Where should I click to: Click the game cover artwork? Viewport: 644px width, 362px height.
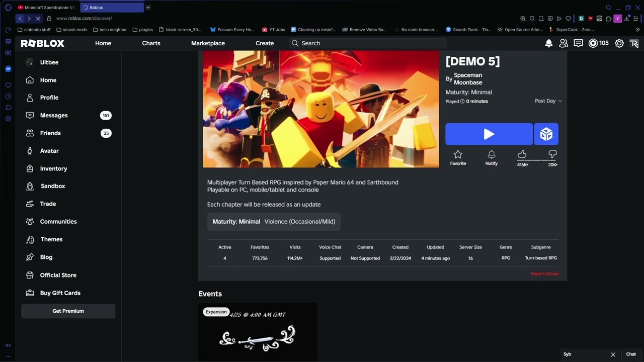point(321,109)
